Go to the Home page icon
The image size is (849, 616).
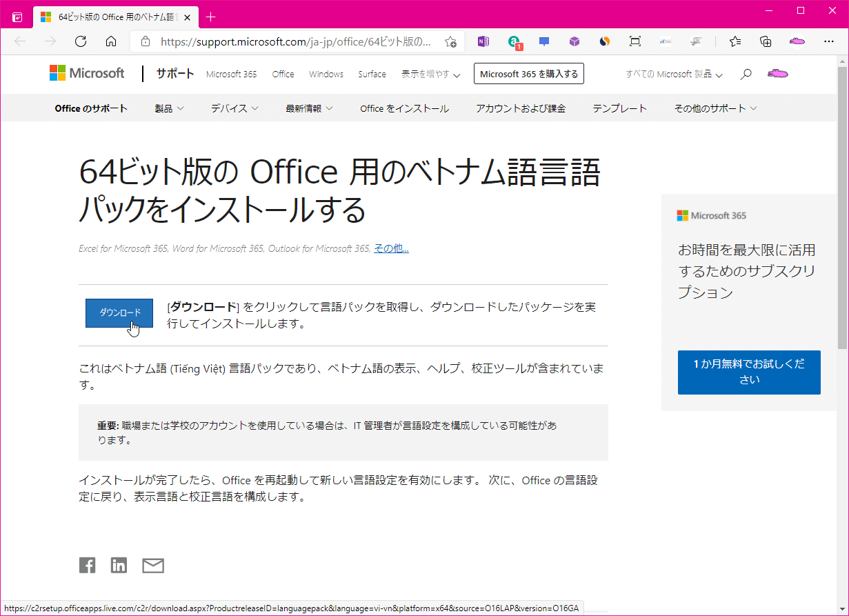[x=111, y=41]
